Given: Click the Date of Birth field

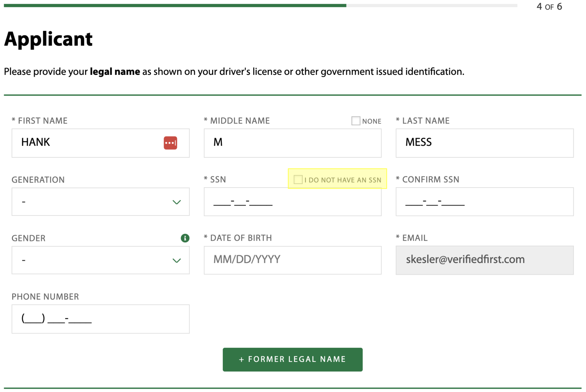Looking at the screenshot, I should (x=292, y=260).
